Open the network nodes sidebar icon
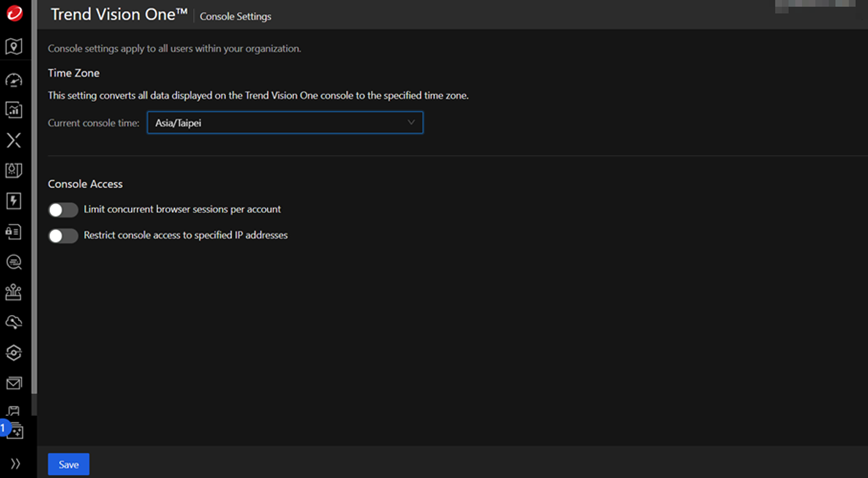The image size is (868, 478). (13, 293)
